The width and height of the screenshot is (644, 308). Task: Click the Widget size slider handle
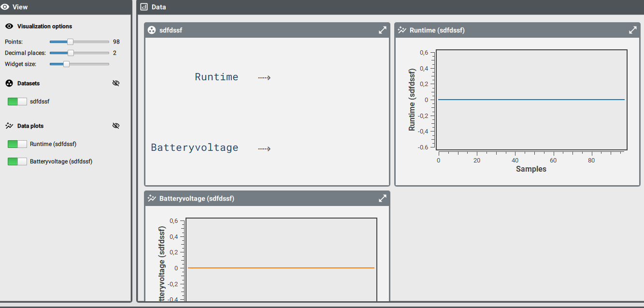coord(66,64)
